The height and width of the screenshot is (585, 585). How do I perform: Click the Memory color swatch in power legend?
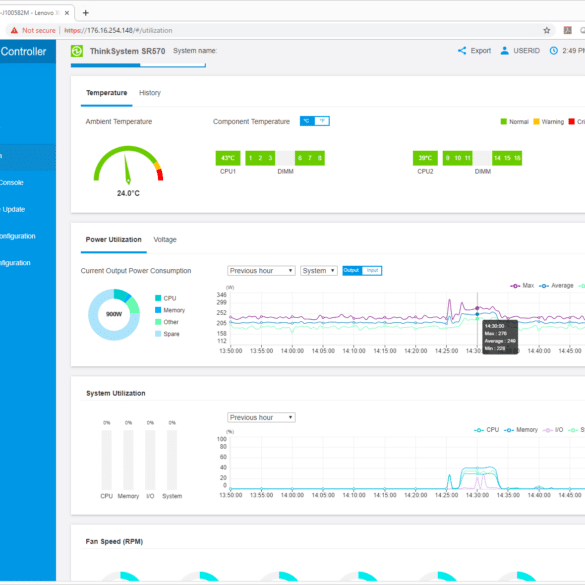coord(158,310)
